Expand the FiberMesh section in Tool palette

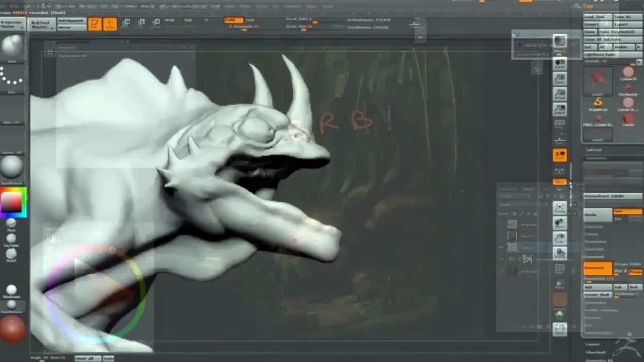[x=596, y=352]
